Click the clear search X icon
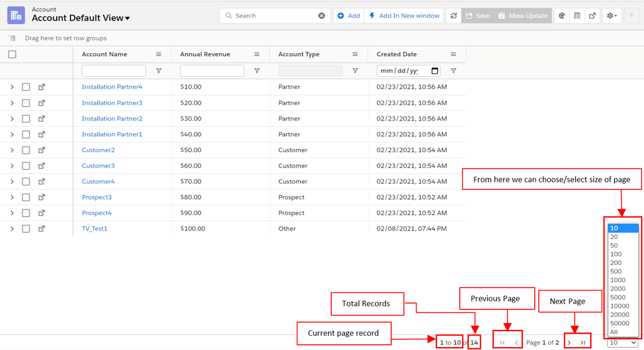Viewport: 644px width, 350px height. point(321,16)
